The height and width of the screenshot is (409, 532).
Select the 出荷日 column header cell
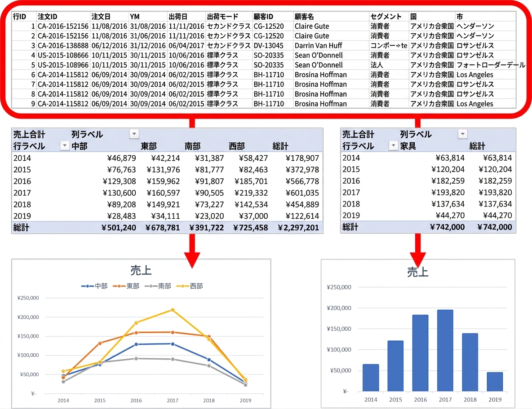coord(186,17)
